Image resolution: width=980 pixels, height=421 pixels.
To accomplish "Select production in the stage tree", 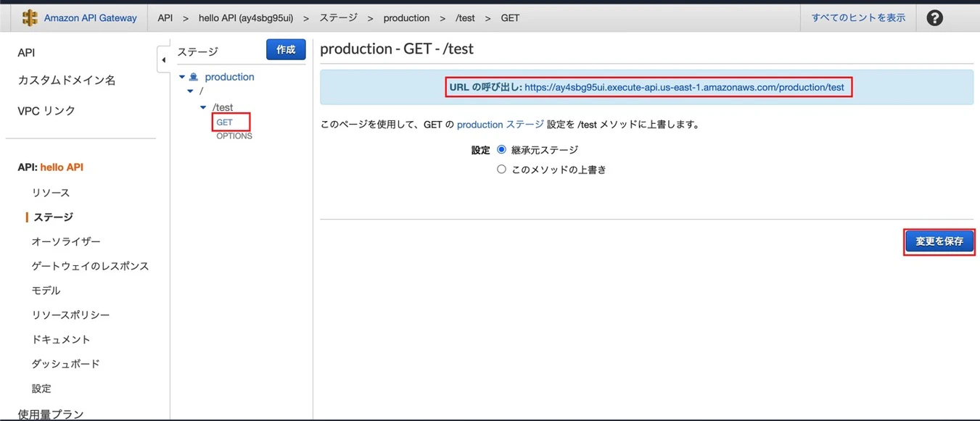I will pos(229,77).
